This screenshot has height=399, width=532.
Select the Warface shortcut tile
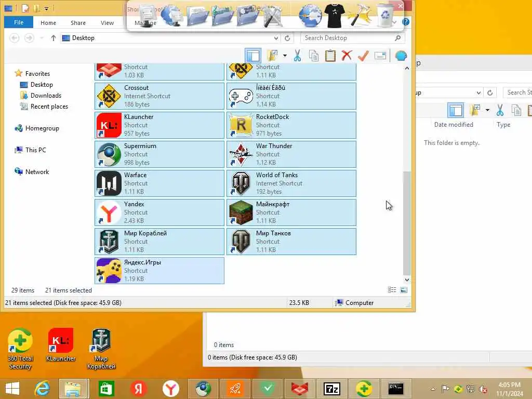[159, 183]
